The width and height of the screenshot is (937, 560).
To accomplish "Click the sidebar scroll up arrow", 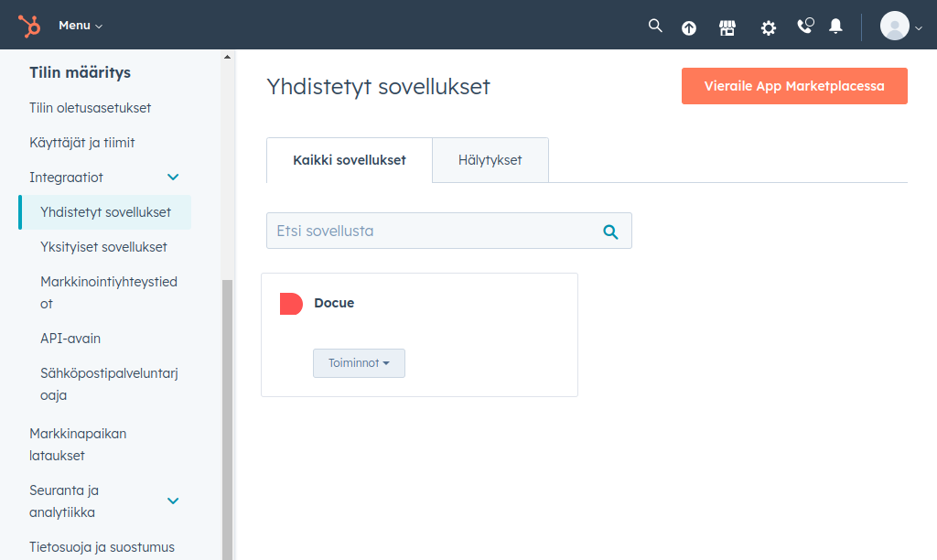I will pyautogui.click(x=227, y=57).
